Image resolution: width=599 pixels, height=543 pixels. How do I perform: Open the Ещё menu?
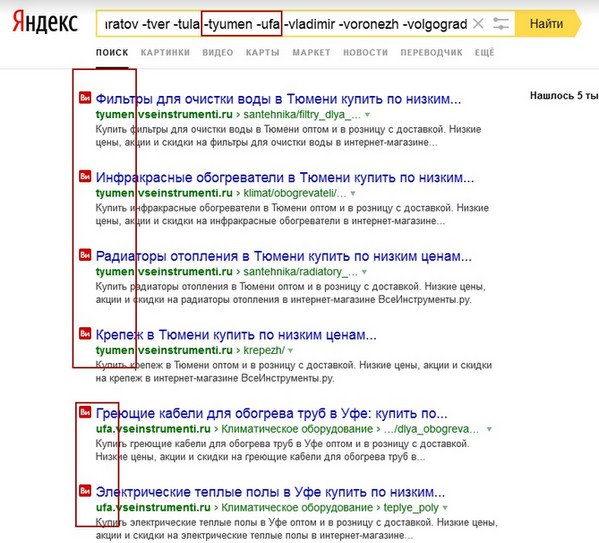pyautogui.click(x=484, y=53)
